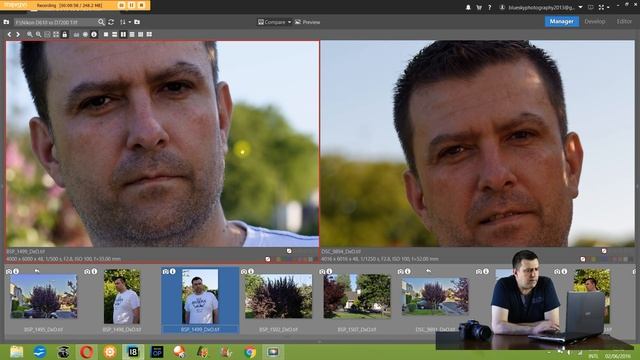The width and height of the screenshot is (640, 360).
Task: Toggle upper-right checkmark in left image info bar
Action: pyautogui.click(x=289, y=251)
